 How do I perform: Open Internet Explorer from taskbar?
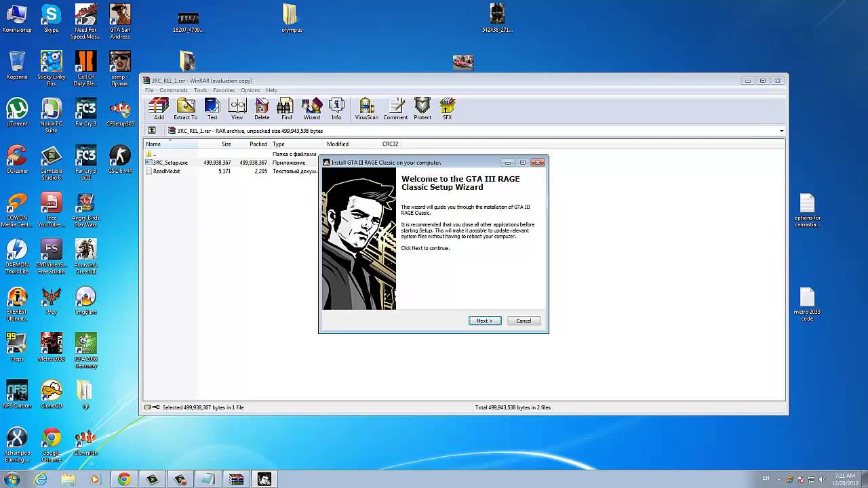pos(41,479)
